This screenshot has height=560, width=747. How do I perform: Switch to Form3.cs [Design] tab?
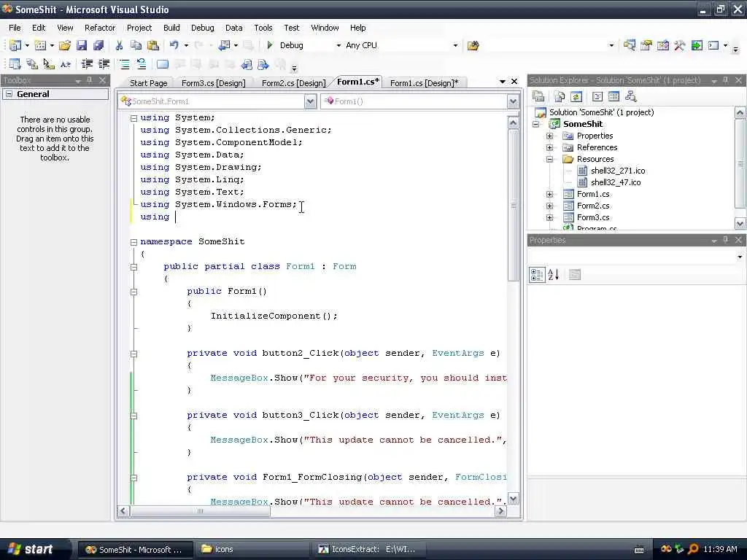[x=214, y=83]
